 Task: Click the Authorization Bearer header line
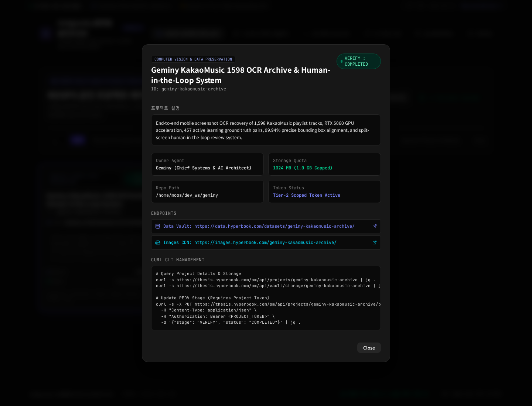(x=218, y=316)
